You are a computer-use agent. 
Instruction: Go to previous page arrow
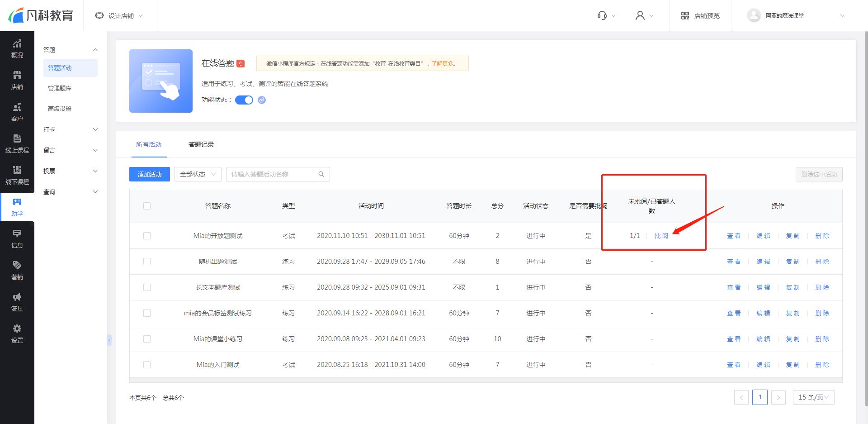[741, 398]
